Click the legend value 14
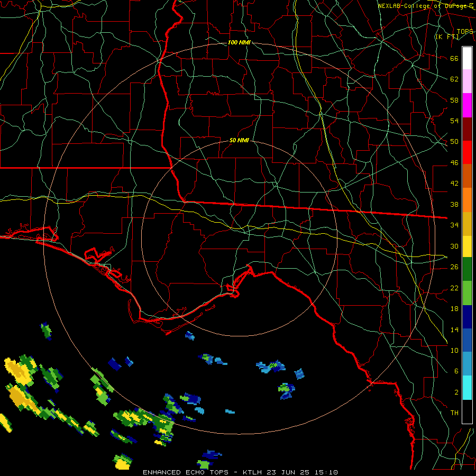This screenshot has height=476, width=476. [454, 329]
